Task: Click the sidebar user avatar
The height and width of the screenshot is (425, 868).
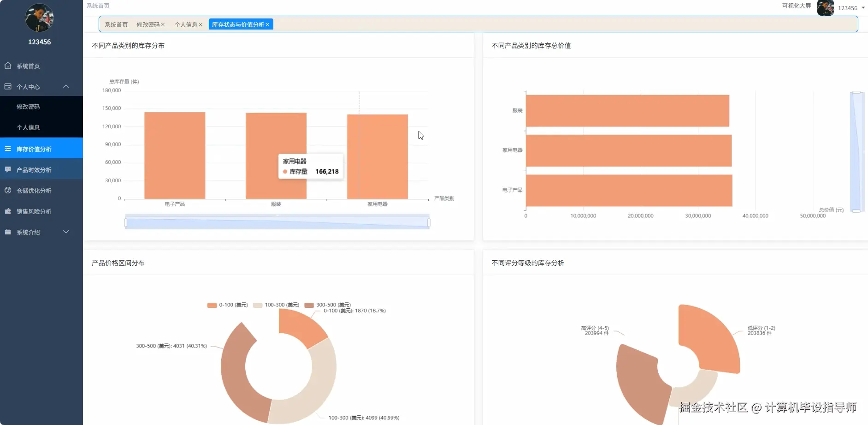Action: [x=39, y=18]
